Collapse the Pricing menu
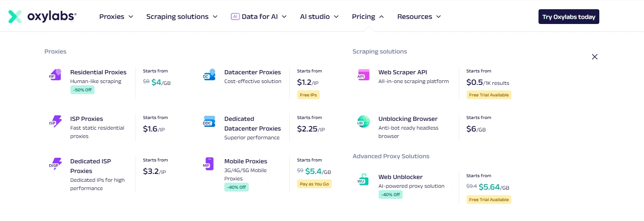The image size is (644, 221). (x=368, y=17)
